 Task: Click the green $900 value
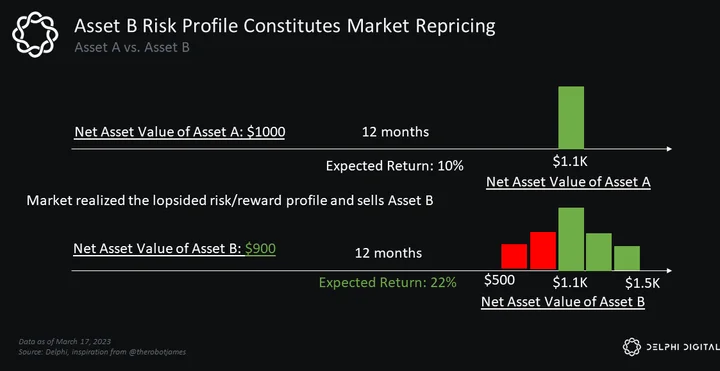click(x=260, y=248)
